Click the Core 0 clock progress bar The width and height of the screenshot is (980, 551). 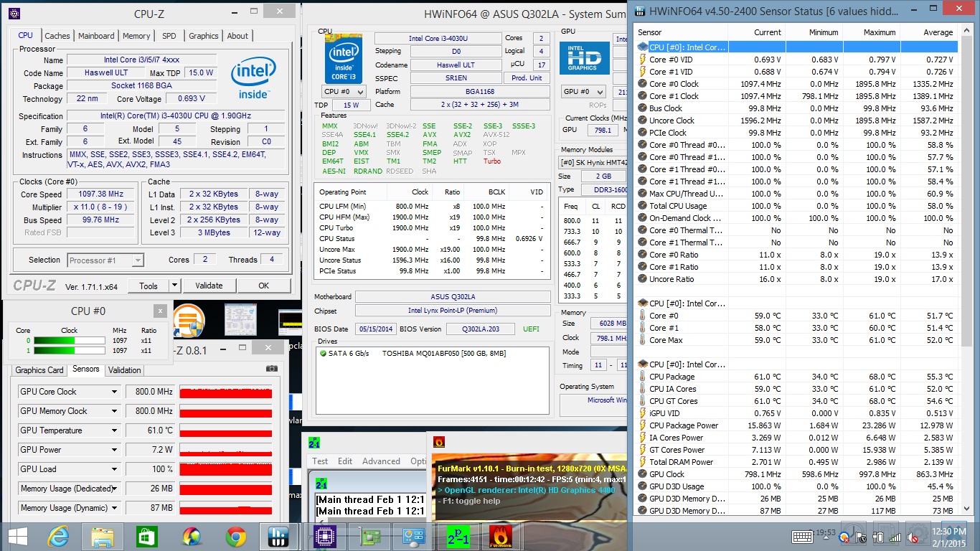pyautogui.click(x=70, y=341)
